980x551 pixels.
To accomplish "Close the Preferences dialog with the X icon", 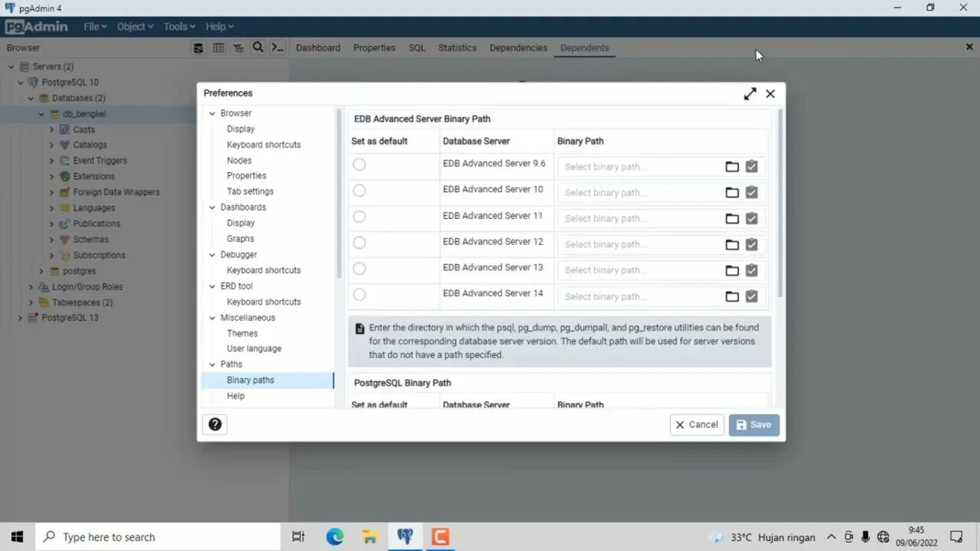I will pyautogui.click(x=770, y=93).
